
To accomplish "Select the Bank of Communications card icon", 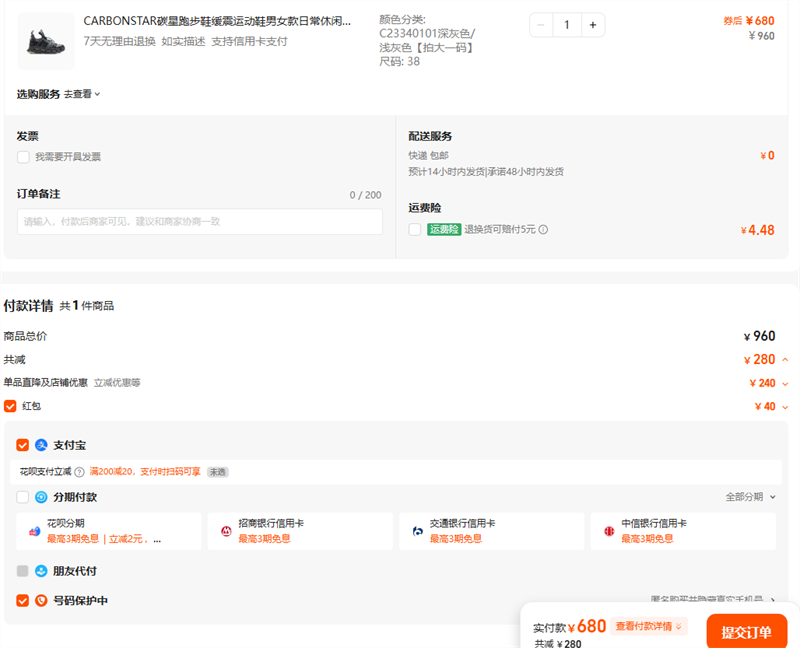I will [417, 531].
